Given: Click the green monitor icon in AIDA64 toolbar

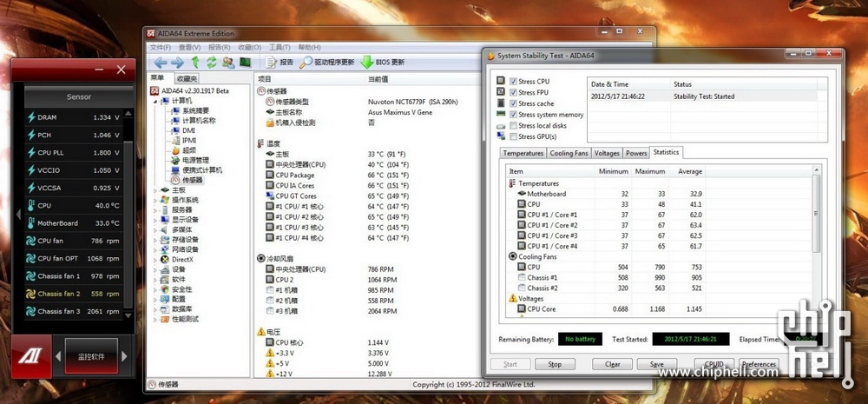Looking at the screenshot, I should (245, 63).
